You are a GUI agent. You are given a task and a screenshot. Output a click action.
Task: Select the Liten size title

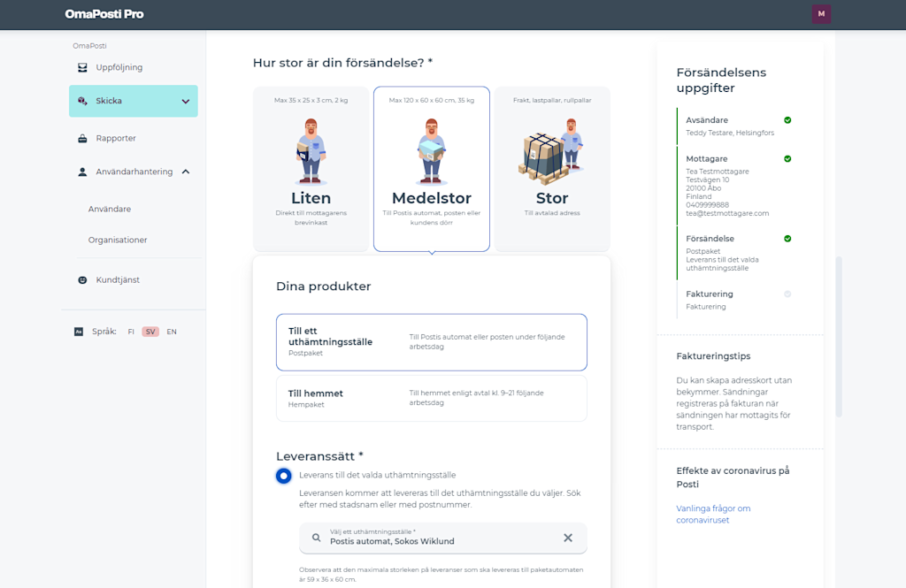(311, 198)
